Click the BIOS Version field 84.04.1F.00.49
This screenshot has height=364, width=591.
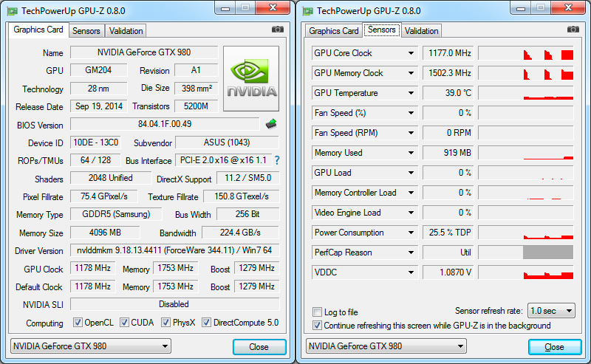click(x=165, y=124)
